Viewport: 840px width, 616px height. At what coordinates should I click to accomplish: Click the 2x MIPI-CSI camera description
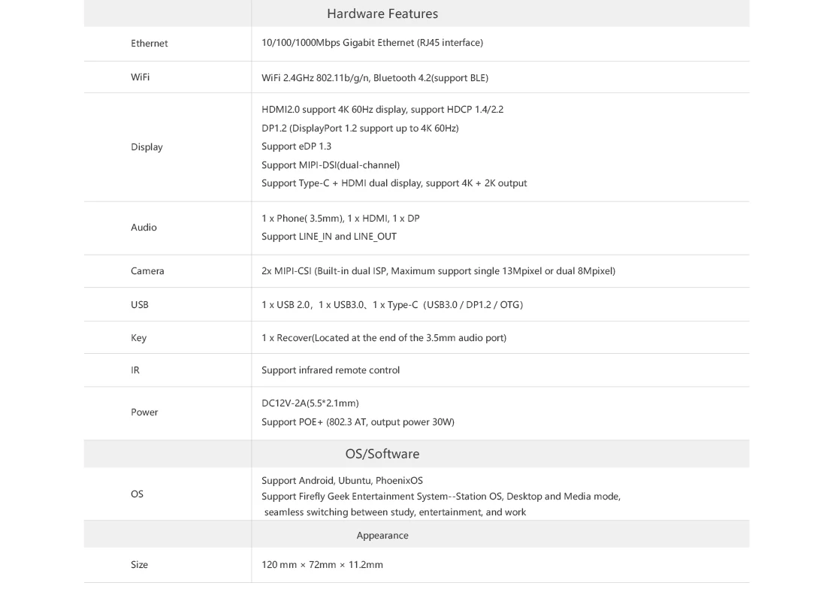point(438,271)
